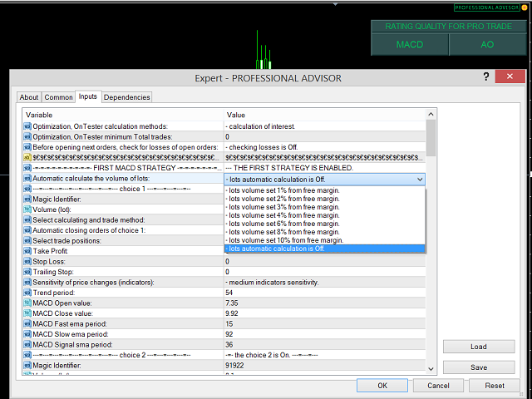
Task: Click the MACD rating panel button
Action: [409, 45]
